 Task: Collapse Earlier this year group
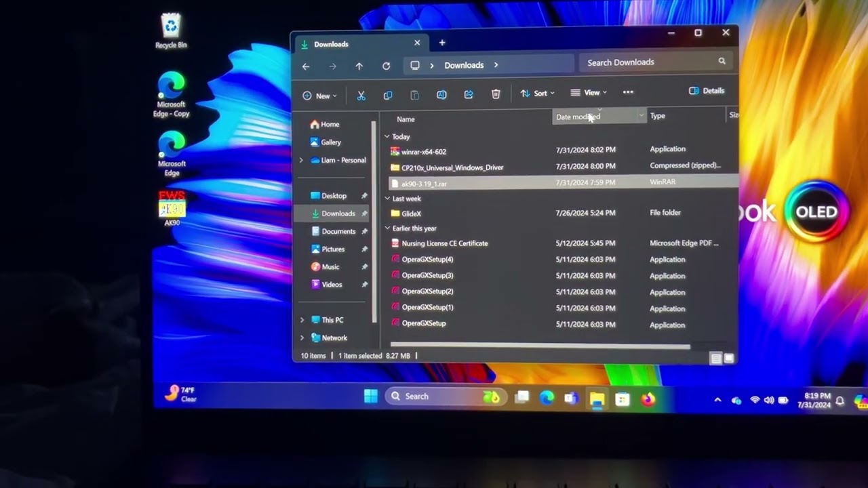click(x=387, y=228)
